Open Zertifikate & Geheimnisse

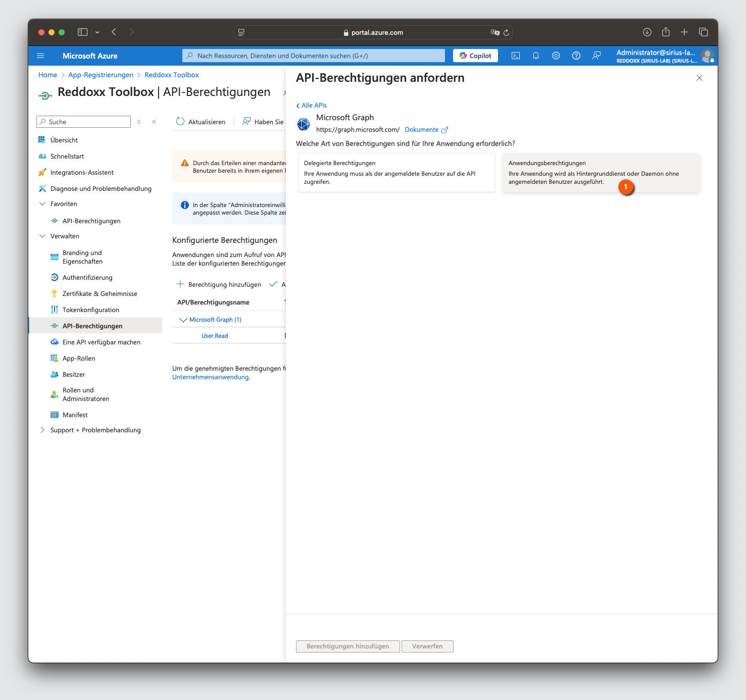[x=100, y=293]
